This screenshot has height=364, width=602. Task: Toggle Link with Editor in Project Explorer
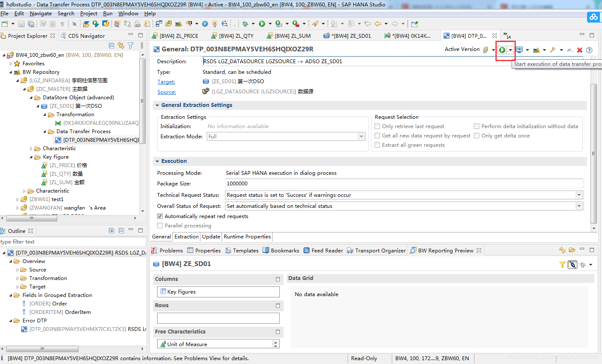click(121, 45)
